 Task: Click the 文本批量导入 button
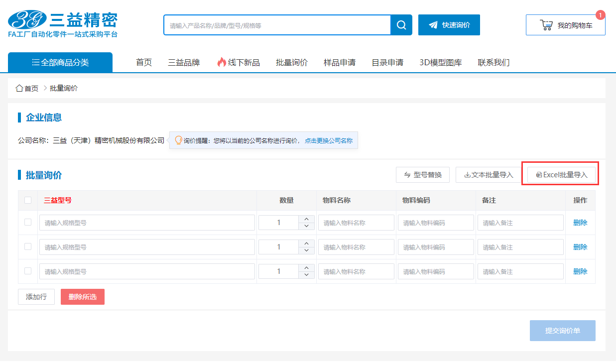pyautogui.click(x=489, y=175)
